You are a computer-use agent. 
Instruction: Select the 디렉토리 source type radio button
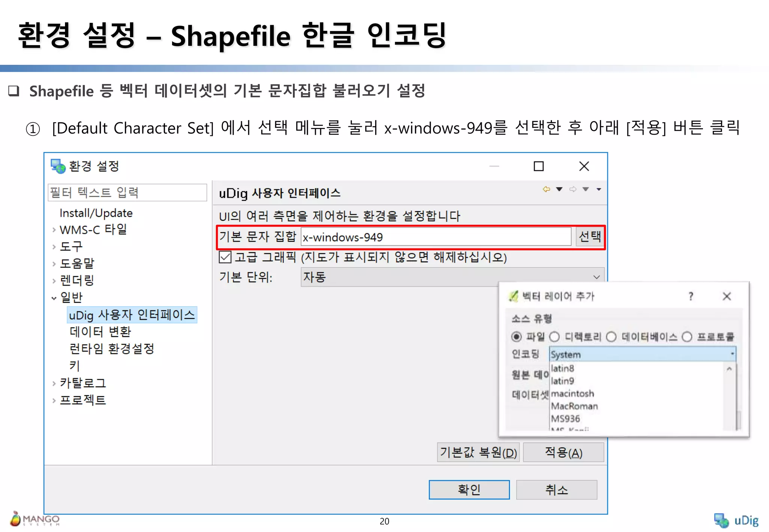click(555, 337)
